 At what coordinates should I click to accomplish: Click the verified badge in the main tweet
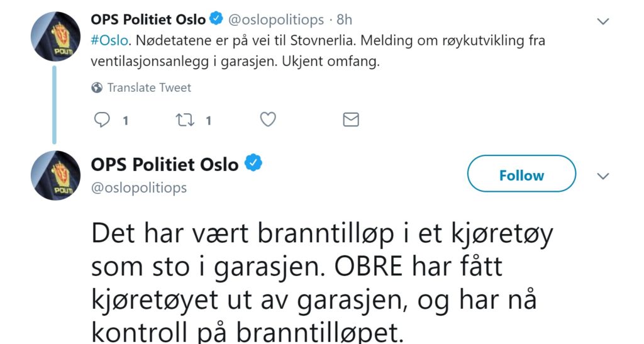pyautogui.click(x=253, y=164)
